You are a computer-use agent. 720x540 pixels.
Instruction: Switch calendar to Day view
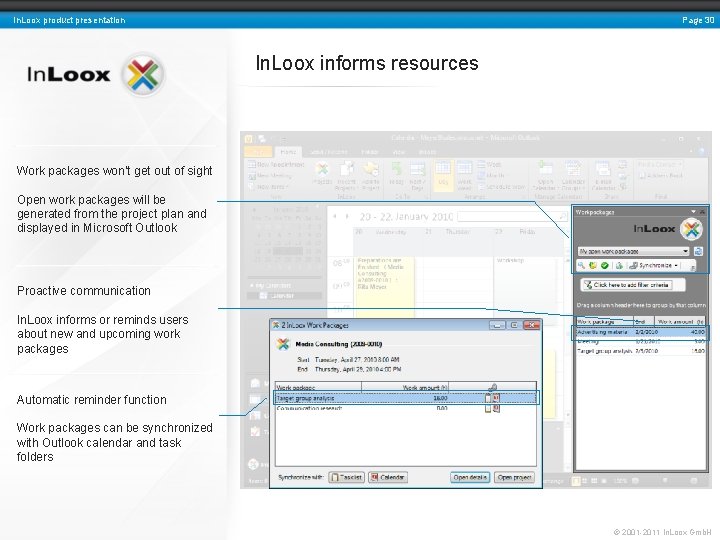tap(443, 174)
